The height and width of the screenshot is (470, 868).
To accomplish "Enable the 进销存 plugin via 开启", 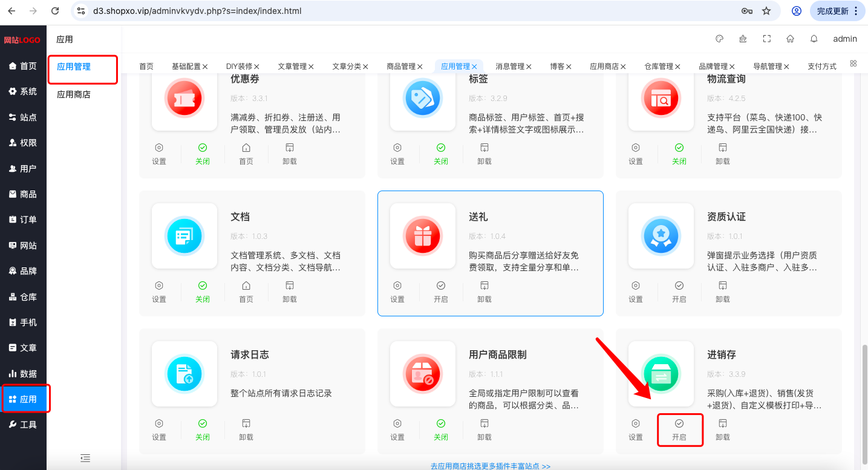I will [x=679, y=429].
